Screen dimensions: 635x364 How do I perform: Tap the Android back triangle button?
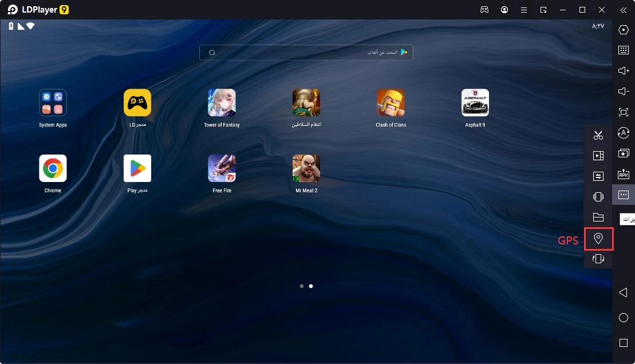click(623, 292)
